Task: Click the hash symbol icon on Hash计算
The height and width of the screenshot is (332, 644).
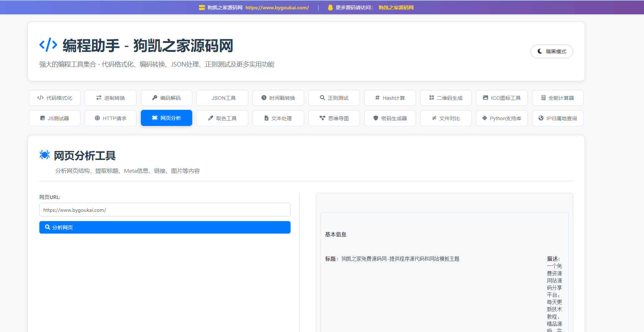Action: click(377, 98)
